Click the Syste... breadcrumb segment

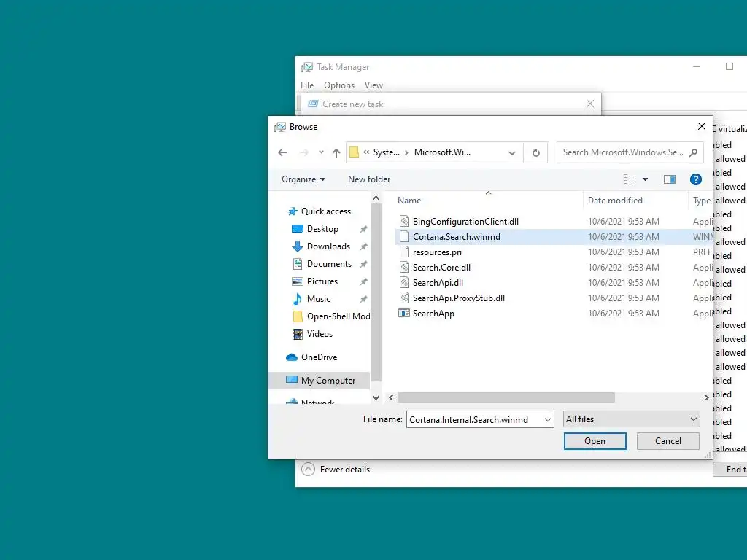387,152
